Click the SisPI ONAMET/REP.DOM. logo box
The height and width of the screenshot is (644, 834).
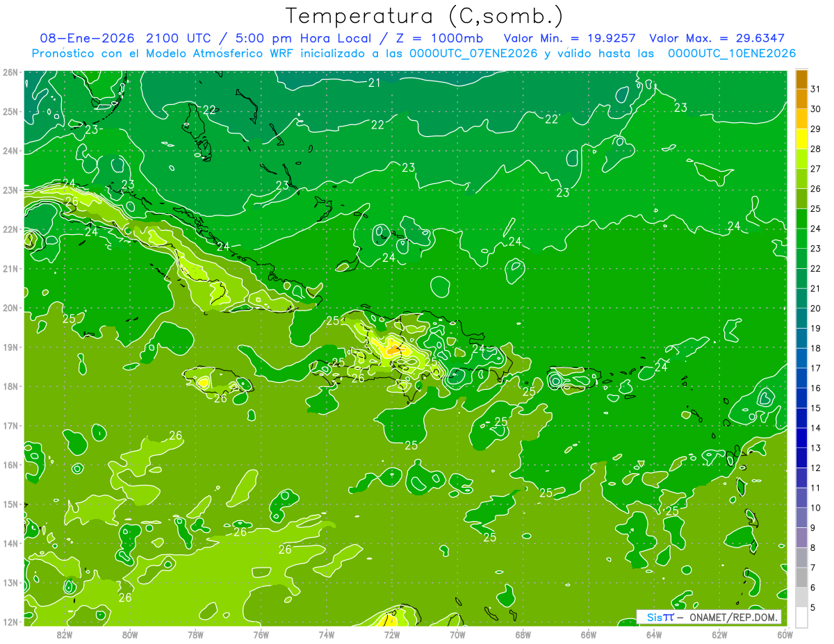(x=709, y=617)
